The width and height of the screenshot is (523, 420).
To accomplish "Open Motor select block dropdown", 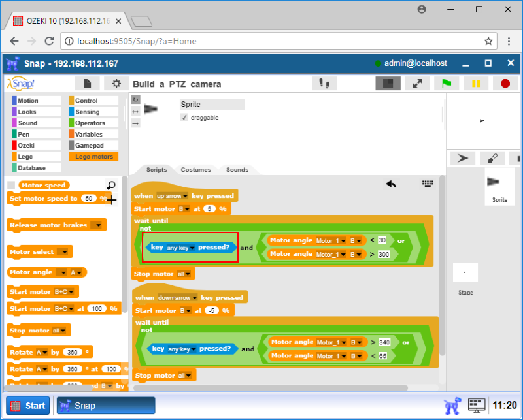I will 63,252.
